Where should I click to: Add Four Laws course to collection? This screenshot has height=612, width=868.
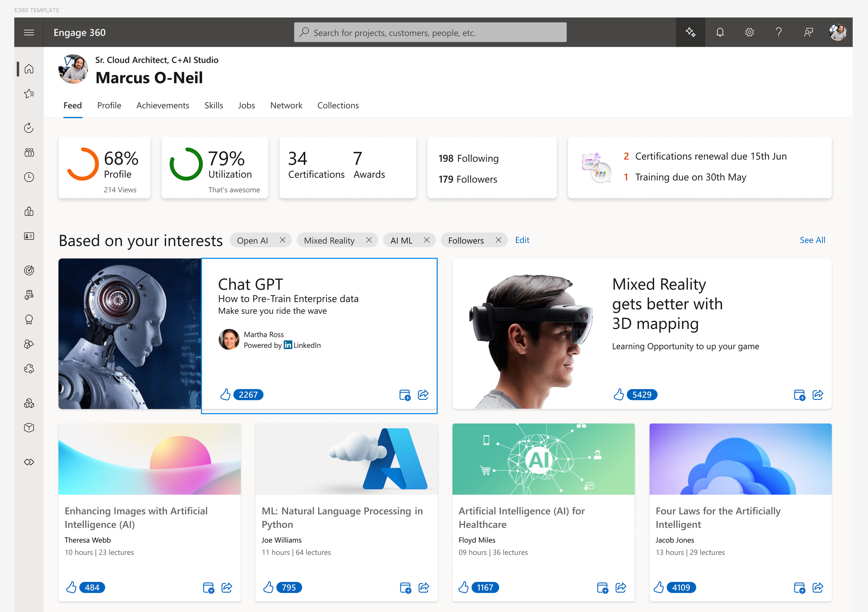coord(800,588)
